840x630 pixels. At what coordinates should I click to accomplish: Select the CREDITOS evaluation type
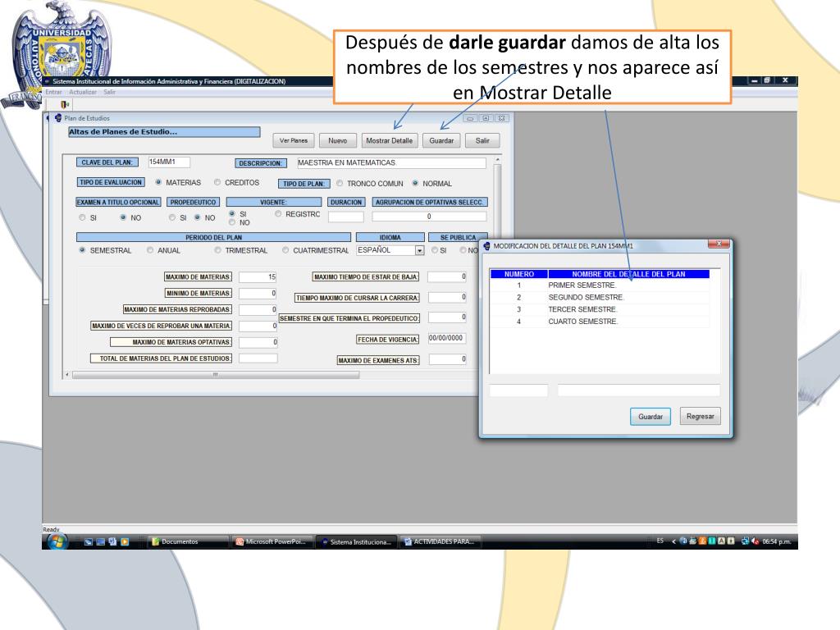pos(217,183)
